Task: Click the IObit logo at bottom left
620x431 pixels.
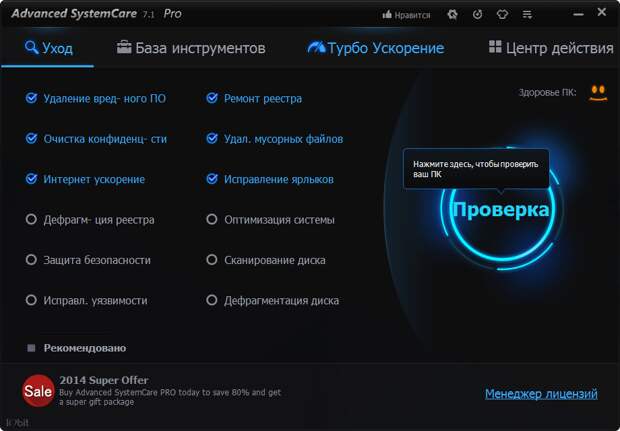Action: 17,423
